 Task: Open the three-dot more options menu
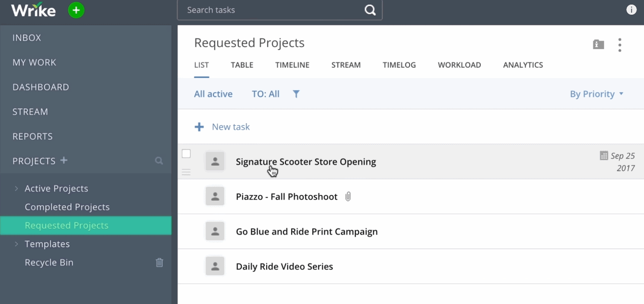(x=620, y=45)
